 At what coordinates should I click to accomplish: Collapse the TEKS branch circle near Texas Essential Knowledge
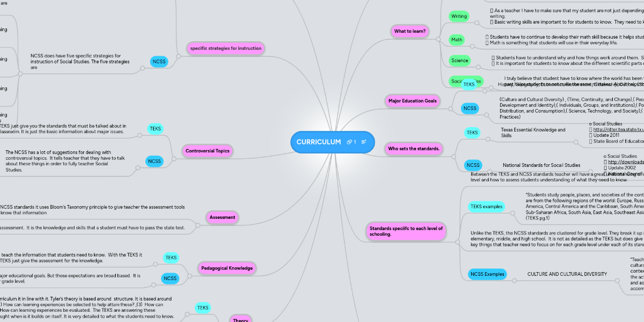489,138
